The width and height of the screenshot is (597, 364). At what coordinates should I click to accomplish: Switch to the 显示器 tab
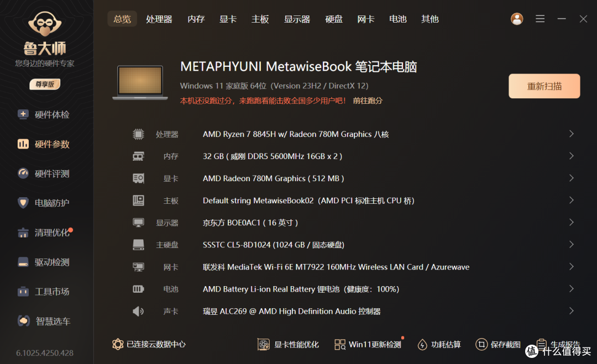(x=297, y=19)
